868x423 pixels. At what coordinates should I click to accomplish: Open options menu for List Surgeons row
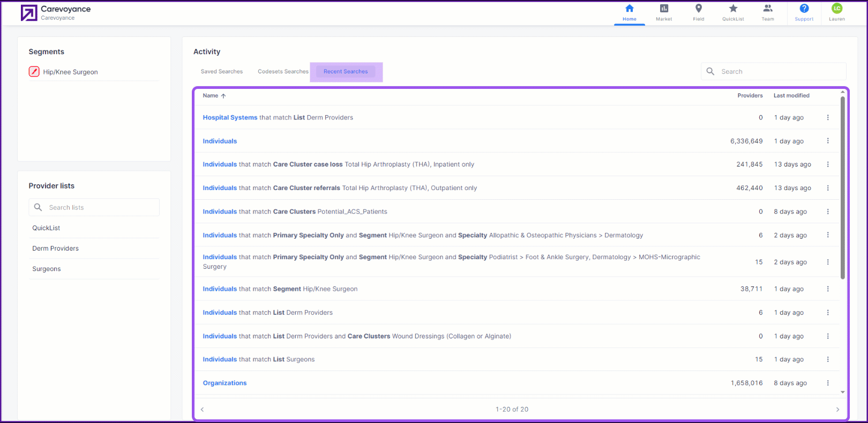click(828, 359)
